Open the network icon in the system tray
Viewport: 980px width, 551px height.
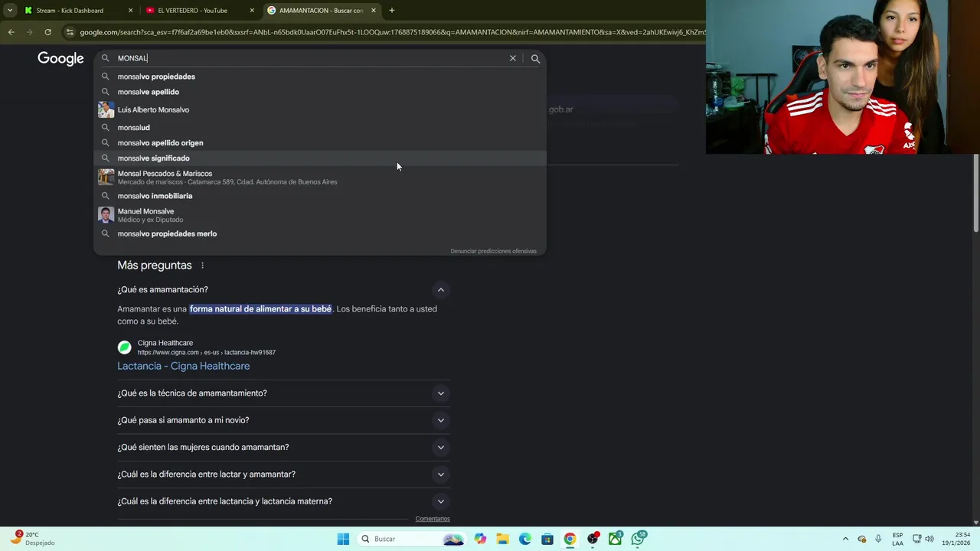tap(917, 539)
